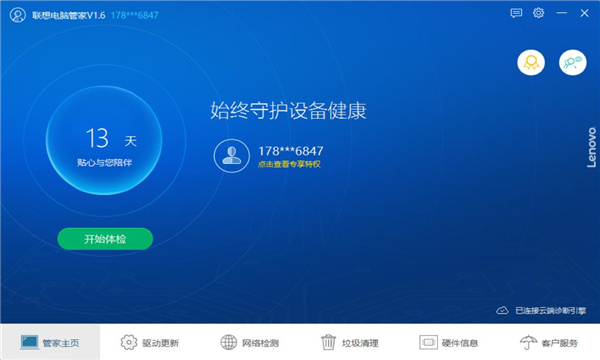Click the circular profile avatar icon
The width and height of the screenshot is (600, 360).
point(232,156)
